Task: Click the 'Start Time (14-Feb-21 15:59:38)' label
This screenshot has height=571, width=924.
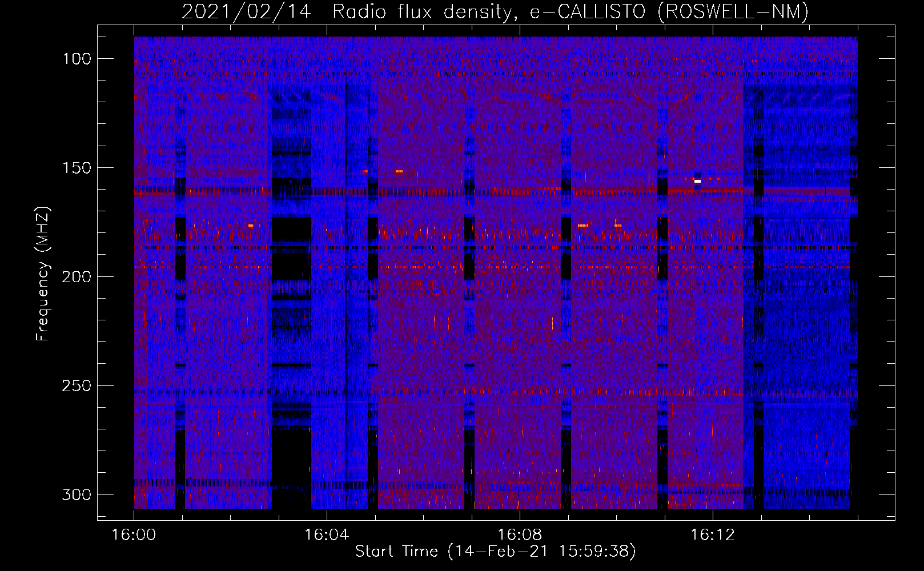Action: pos(495,551)
